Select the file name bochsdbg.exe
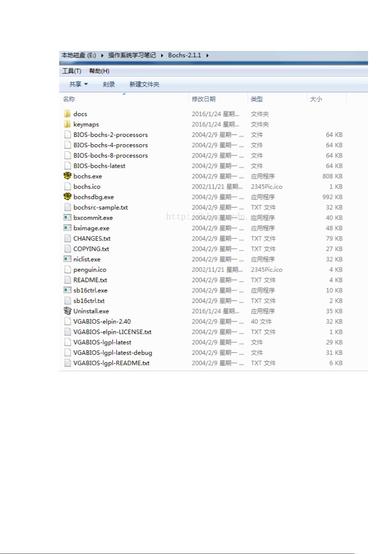Screen dimensions: 392x554 (x=94, y=197)
